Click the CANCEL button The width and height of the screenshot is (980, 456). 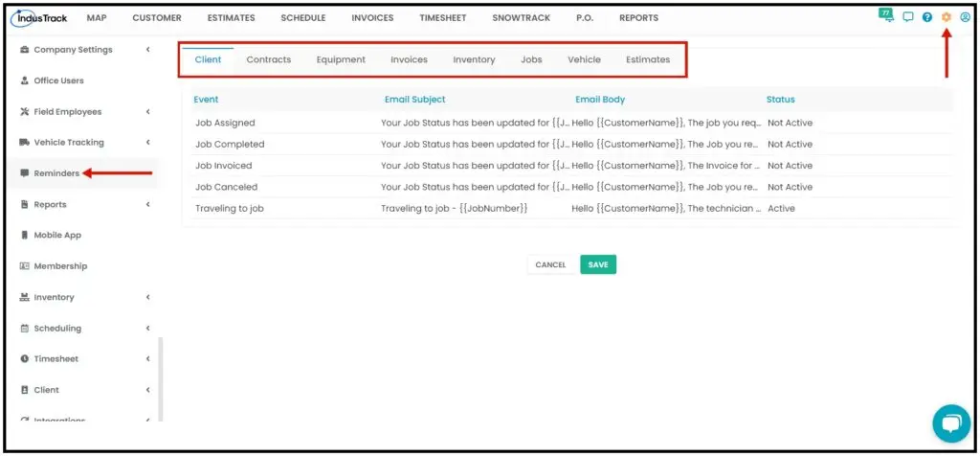pyautogui.click(x=550, y=264)
